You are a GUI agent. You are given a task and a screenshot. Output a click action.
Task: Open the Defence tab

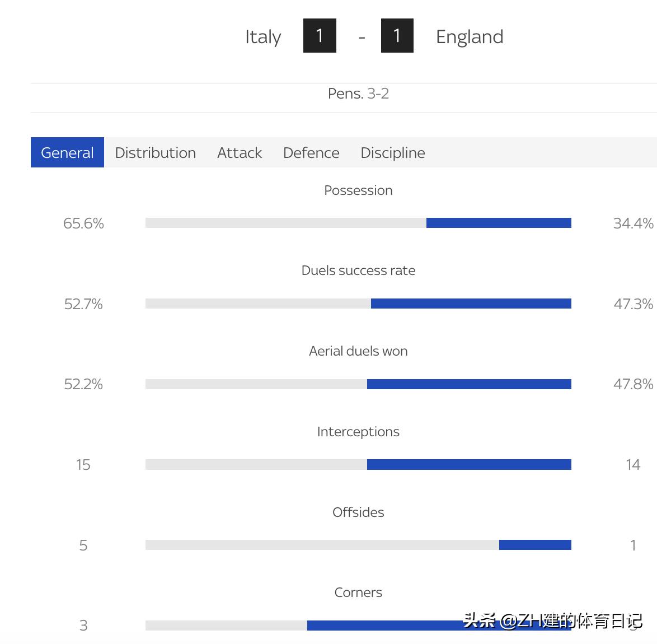click(x=311, y=153)
